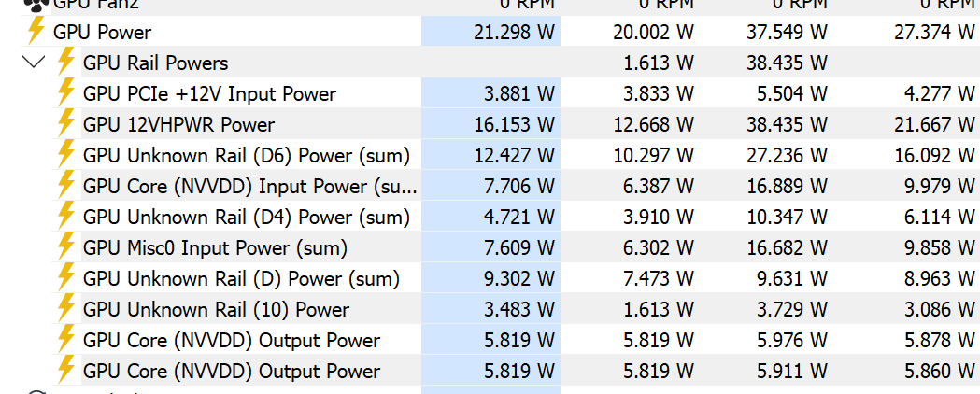Click the maximum value 9.631 W
The image size is (980, 394).
792,278
